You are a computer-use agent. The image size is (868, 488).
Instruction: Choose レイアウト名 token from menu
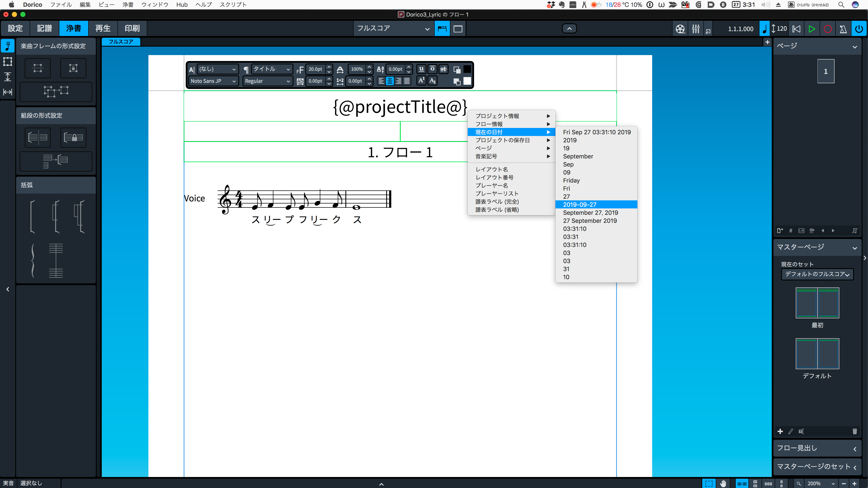tap(511, 169)
